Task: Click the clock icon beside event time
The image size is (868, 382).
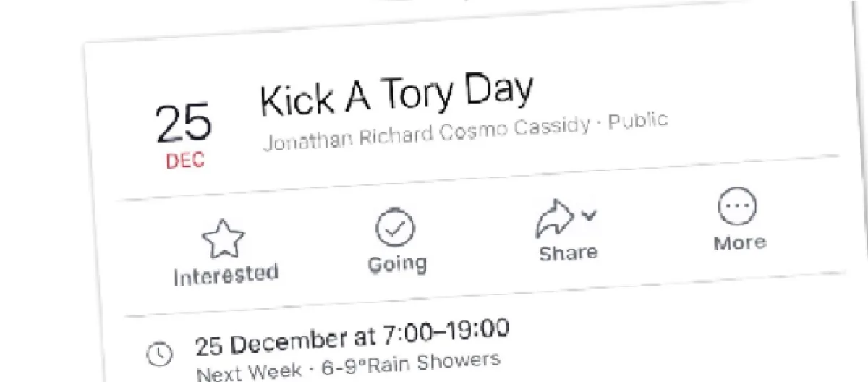Action: 160,354
